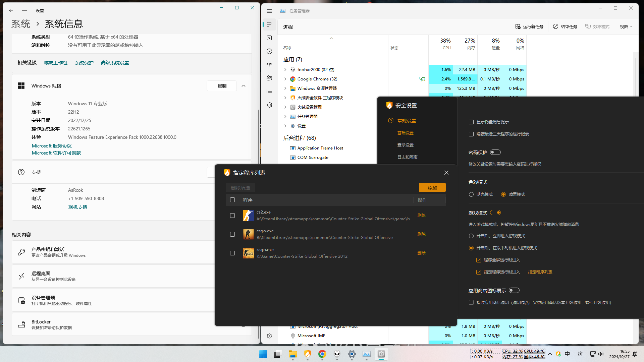Open Microsoft 服务协议 link
This screenshot has height=362, width=644.
[x=52, y=146]
